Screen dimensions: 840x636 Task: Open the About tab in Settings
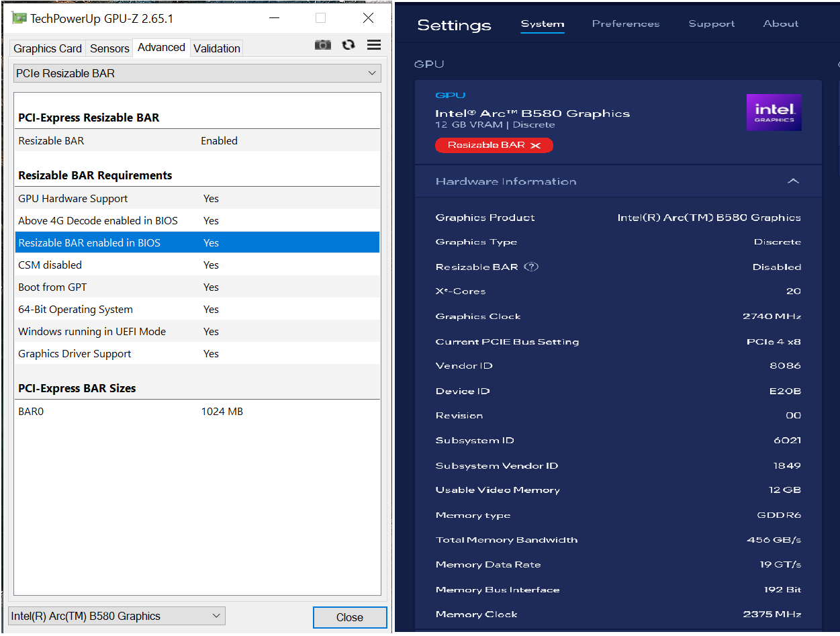coord(781,24)
